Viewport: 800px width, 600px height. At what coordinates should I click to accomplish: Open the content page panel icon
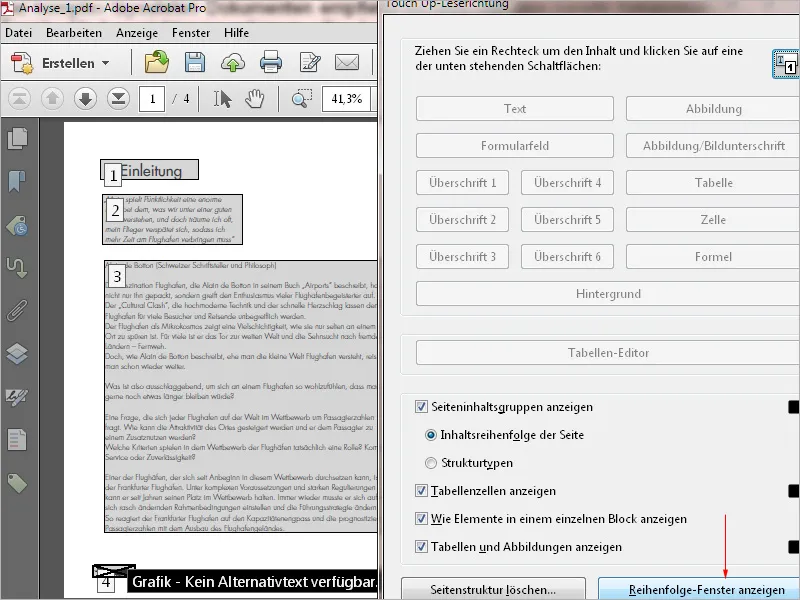[17, 440]
